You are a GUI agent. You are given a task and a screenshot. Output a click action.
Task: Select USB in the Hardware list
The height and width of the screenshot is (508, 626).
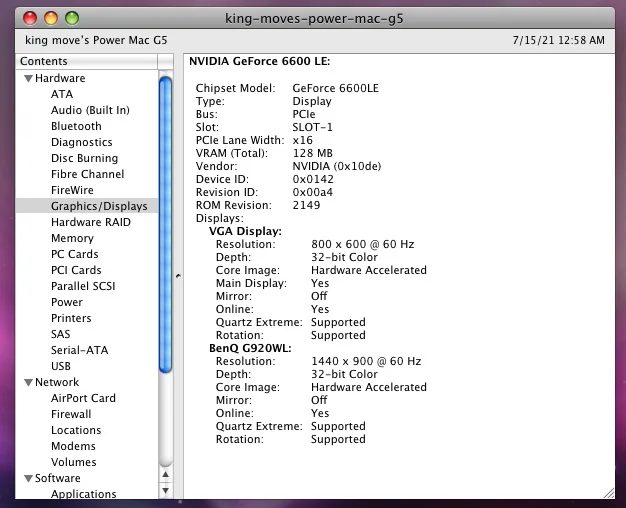[x=61, y=366]
